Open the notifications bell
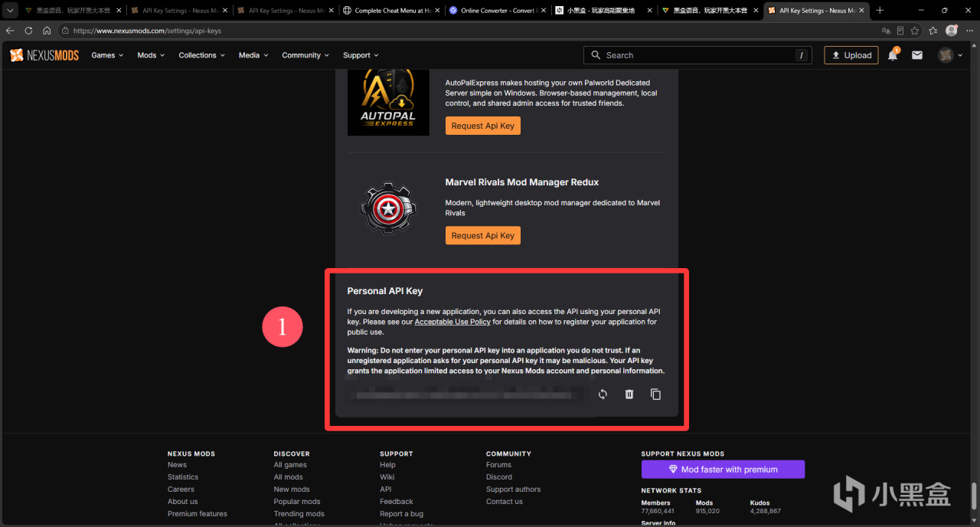Viewport: 980px width, 527px height. 893,55
